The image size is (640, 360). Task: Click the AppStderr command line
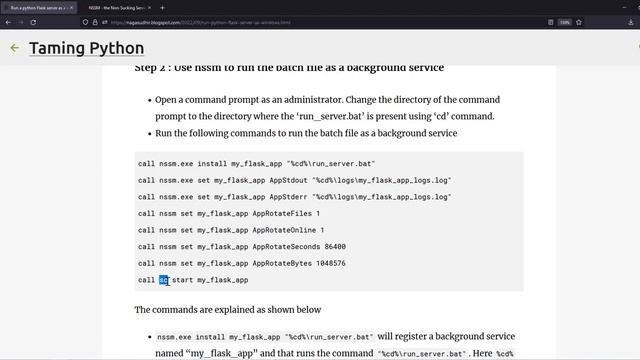pyautogui.click(x=295, y=197)
